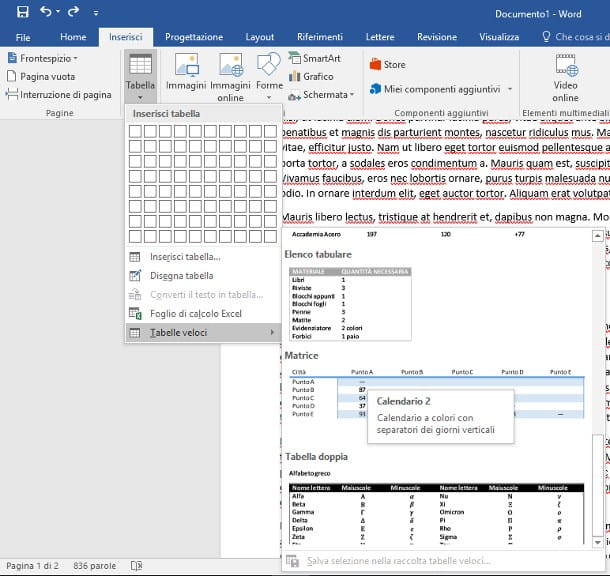Click Disegna tabella option
The height and width of the screenshot is (576, 610).
click(x=181, y=276)
